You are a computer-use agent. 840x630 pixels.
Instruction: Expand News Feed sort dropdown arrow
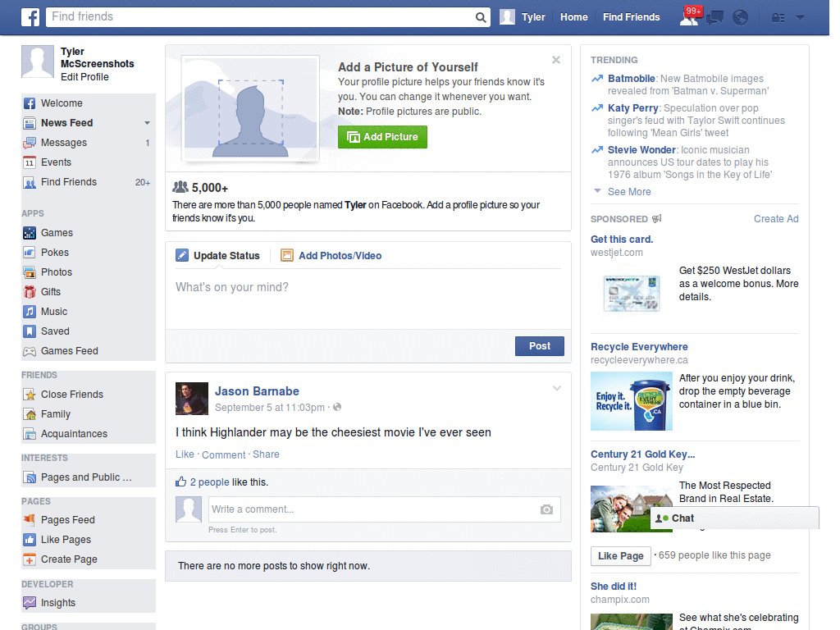(147, 123)
